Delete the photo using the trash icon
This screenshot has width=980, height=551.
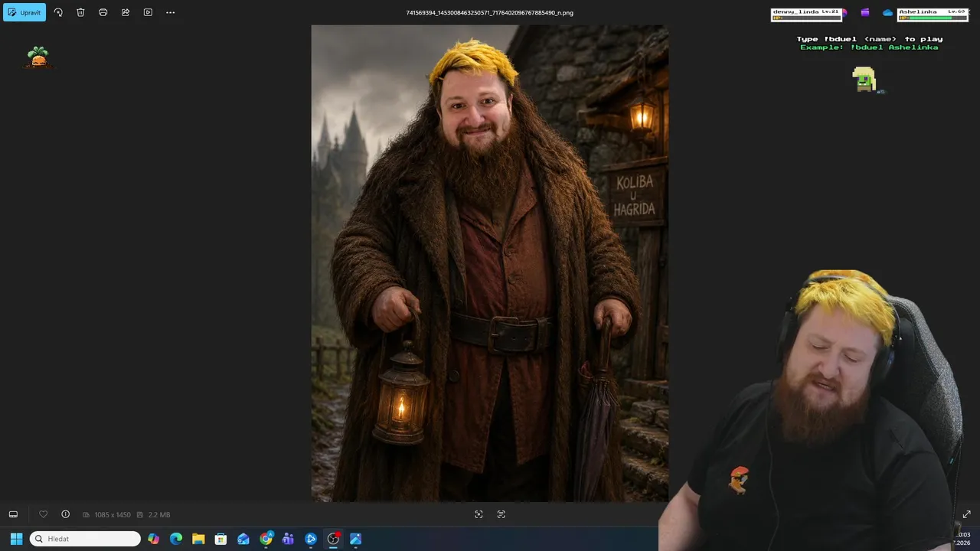click(80, 12)
